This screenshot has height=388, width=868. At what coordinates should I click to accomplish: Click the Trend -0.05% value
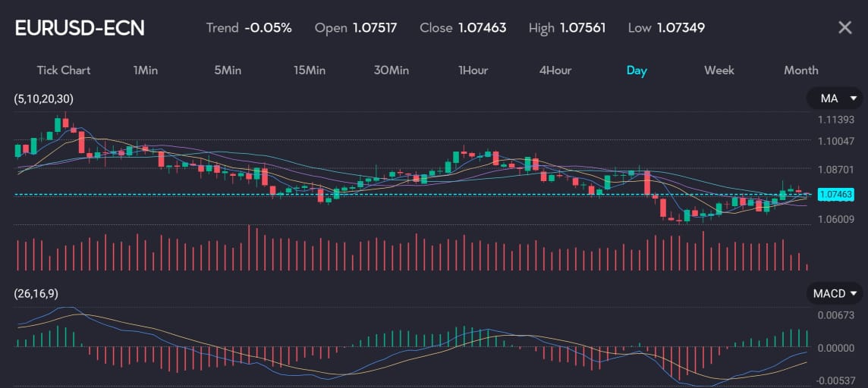(x=268, y=28)
